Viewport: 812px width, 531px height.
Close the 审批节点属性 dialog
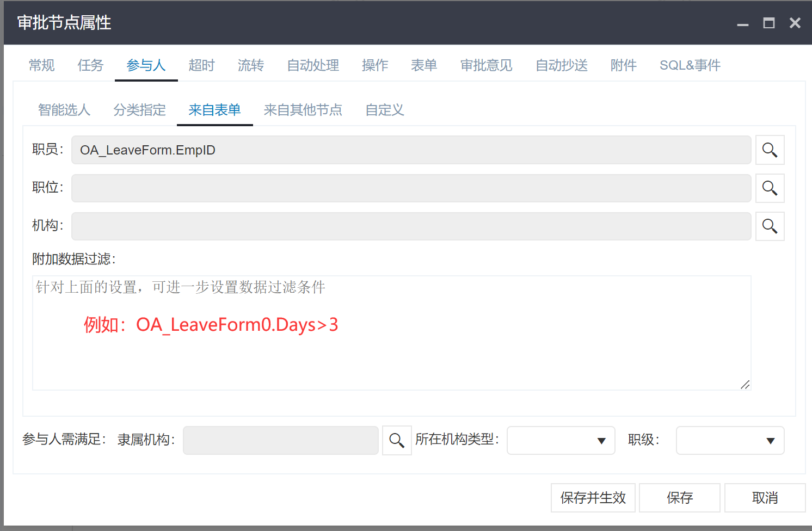coord(795,23)
